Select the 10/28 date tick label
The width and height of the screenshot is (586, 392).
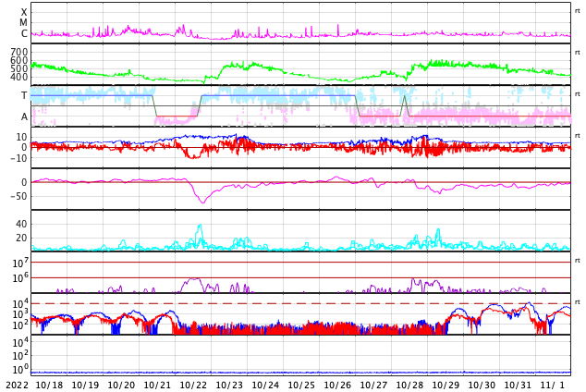[409, 385]
